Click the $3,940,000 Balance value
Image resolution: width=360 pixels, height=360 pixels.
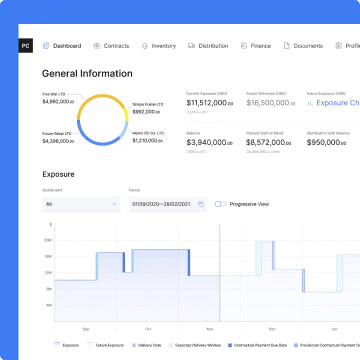click(210, 143)
